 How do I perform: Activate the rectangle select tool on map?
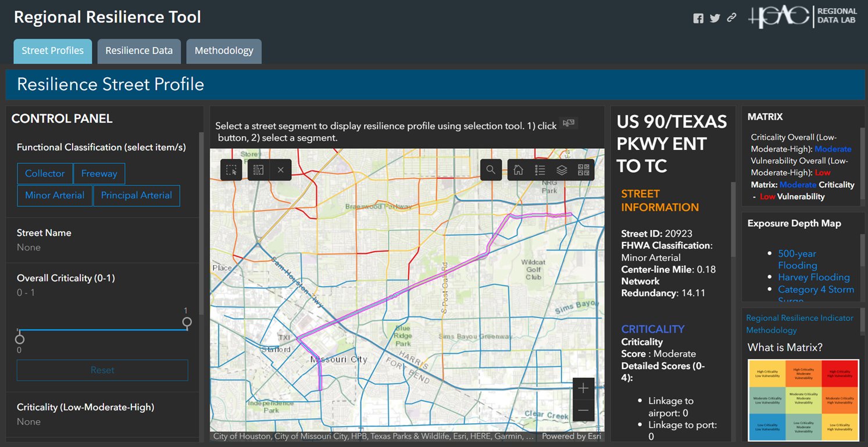231,170
